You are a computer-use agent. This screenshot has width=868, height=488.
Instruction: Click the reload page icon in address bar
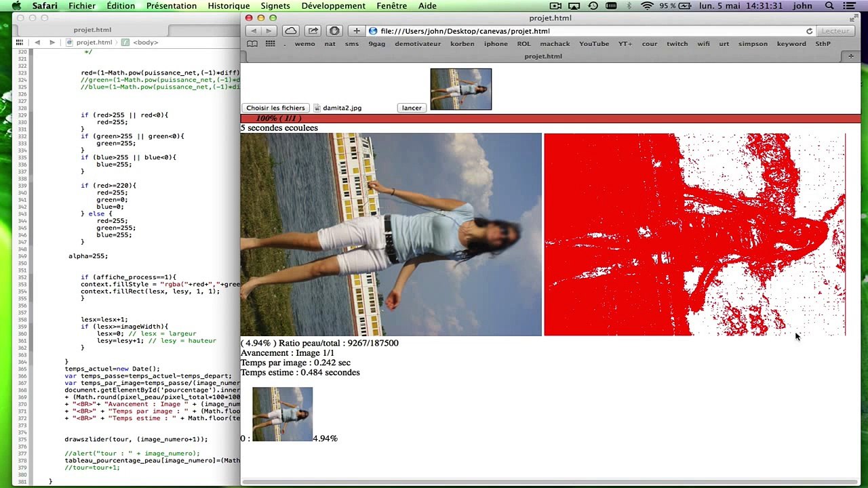[x=809, y=31]
